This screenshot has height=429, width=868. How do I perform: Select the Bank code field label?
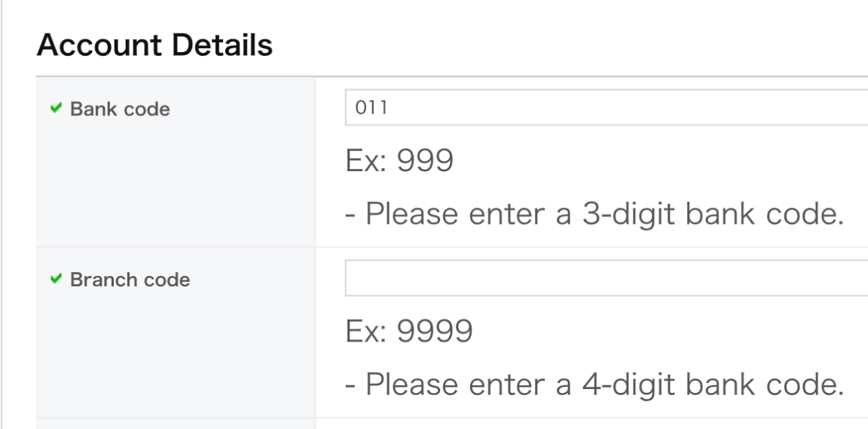(x=120, y=109)
